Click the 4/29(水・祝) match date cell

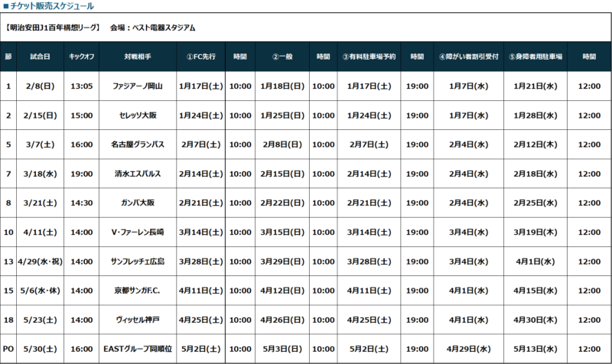tap(41, 262)
